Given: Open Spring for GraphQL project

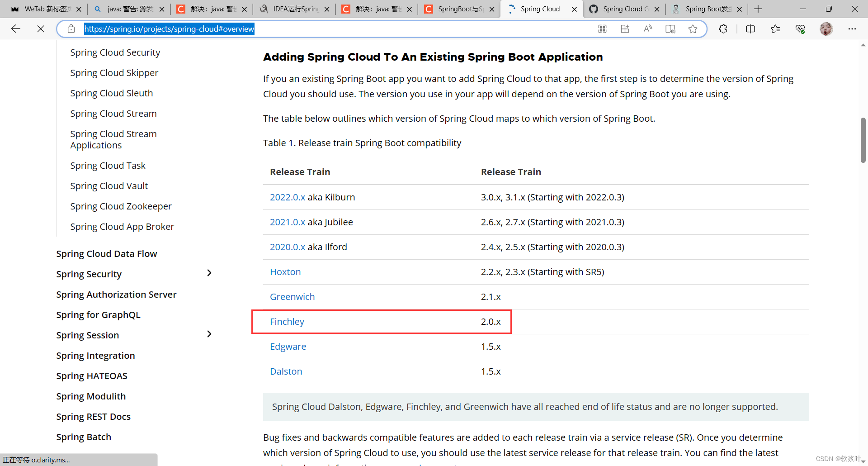Looking at the screenshot, I should [x=98, y=315].
